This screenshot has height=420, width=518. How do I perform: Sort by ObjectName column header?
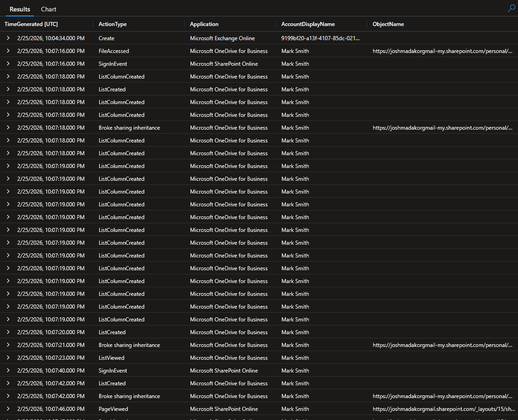click(x=388, y=24)
